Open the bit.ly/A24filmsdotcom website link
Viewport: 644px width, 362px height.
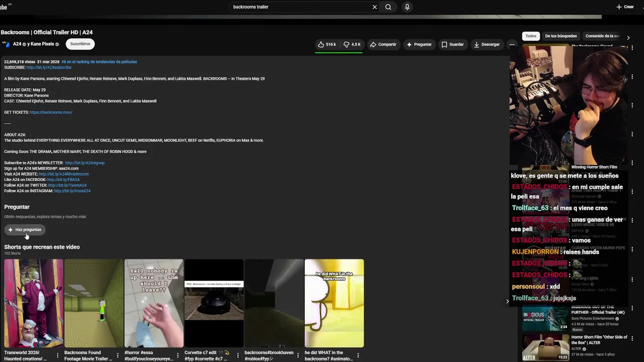point(63,174)
